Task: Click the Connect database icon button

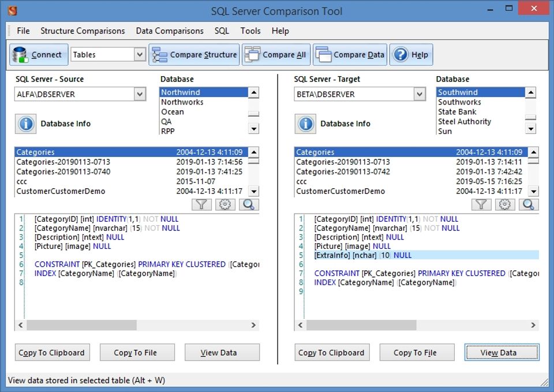Action: [x=39, y=54]
